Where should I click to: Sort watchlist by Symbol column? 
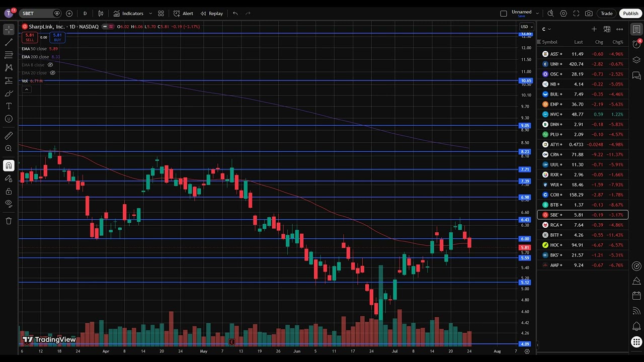tap(549, 42)
